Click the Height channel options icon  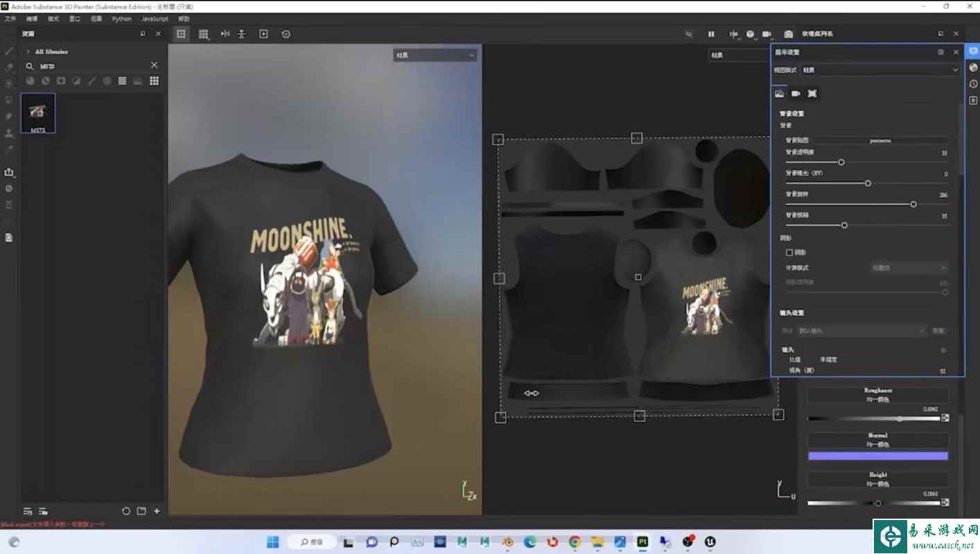945,503
